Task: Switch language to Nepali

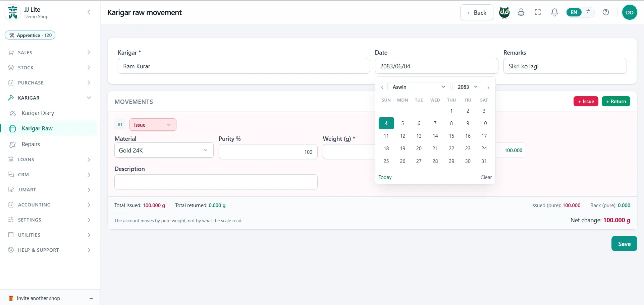Action: 588,12
